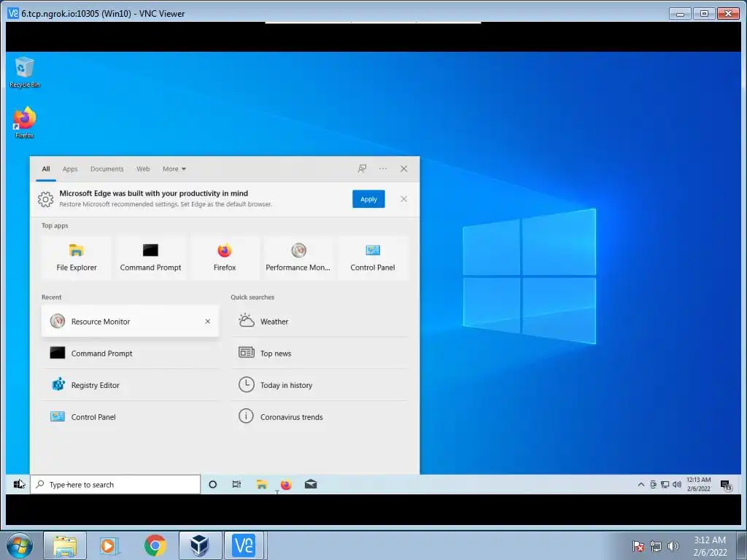Click the Windows 7 Start orb
This screenshot has height=560, width=747.
[20, 545]
